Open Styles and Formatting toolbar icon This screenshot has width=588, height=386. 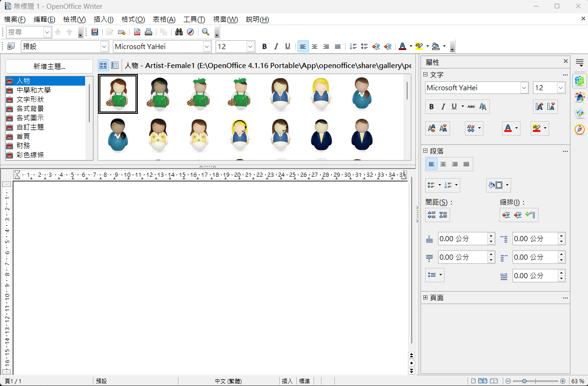pos(11,46)
